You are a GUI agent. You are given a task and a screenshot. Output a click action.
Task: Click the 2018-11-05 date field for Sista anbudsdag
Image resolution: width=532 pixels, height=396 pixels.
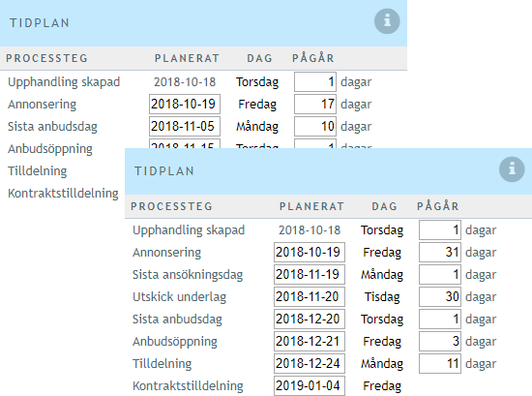click(185, 126)
